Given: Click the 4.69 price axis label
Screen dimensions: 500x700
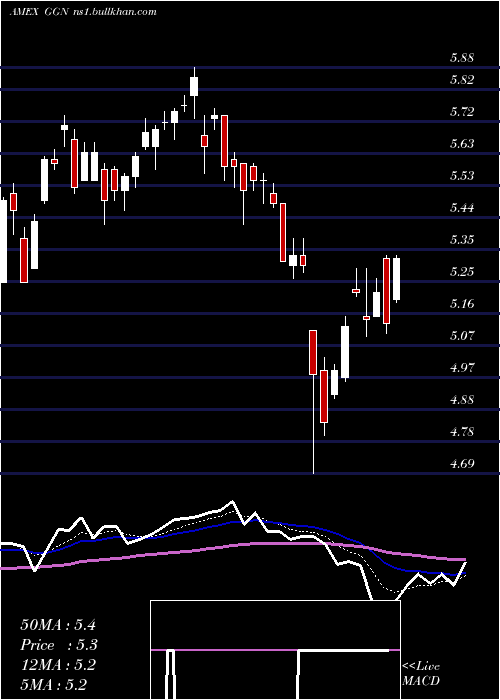Looking at the screenshot, I should click(x=461, y=463).
